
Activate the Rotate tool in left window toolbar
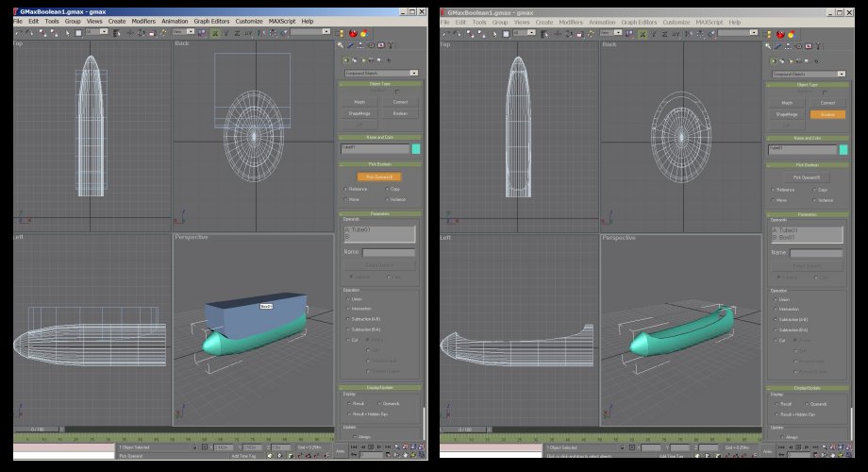[140, 32]
